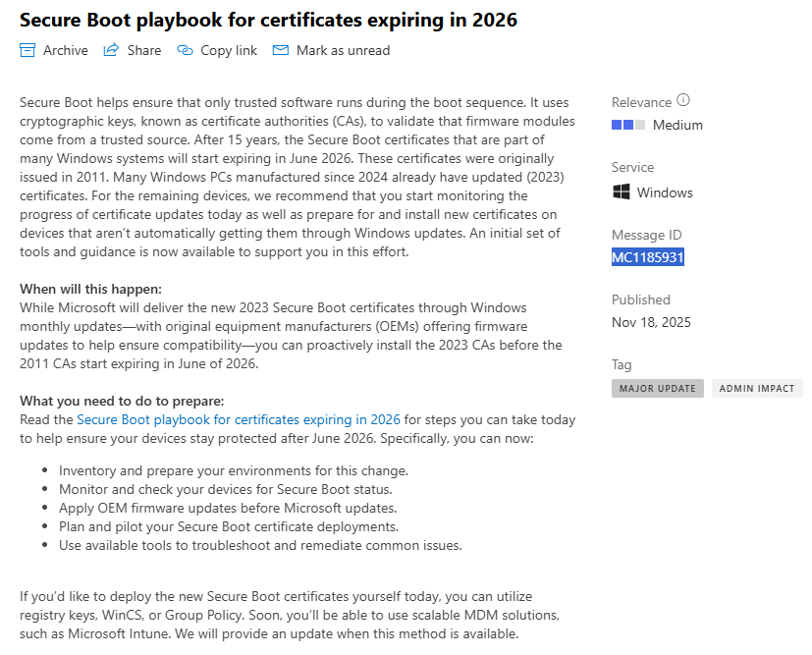The width and height of the screenshot is (812, 655).
Task: Select the Share button label
Action: pyautogui.click(x=144, y=50)
